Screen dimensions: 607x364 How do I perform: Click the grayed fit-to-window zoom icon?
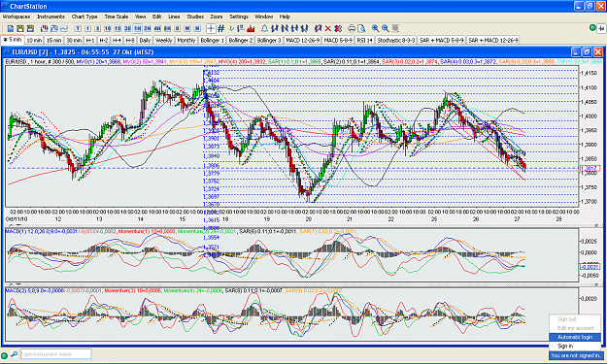click(x=395, y=28)
